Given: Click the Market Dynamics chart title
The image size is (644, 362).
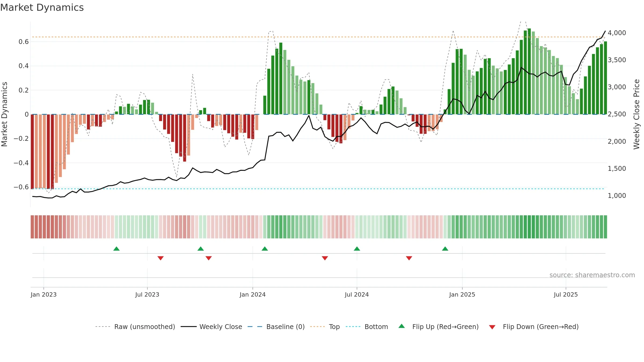Looking at the screenshot, I should pos(42,8).
